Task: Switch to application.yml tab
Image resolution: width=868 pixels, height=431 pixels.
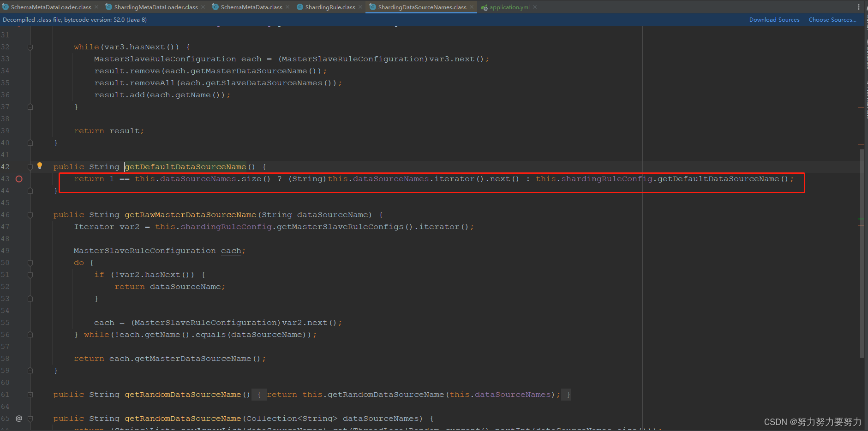Action: 509,7
